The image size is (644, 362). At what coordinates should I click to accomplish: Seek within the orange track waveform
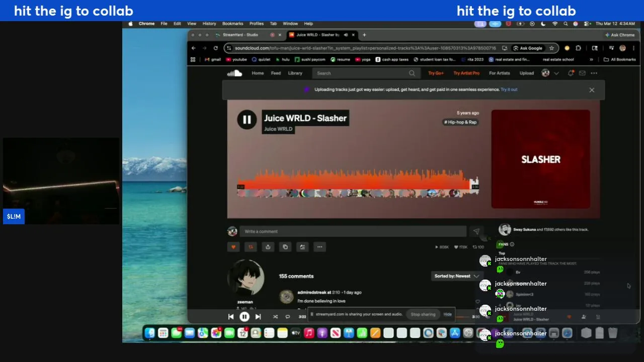coord(358,181)
